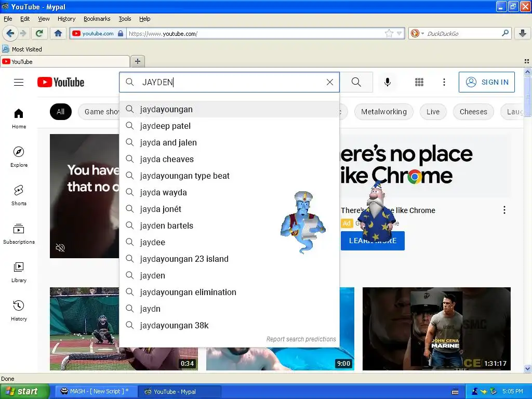Click the SIGN IN button
532x399 pixels.
pos(486,82)
